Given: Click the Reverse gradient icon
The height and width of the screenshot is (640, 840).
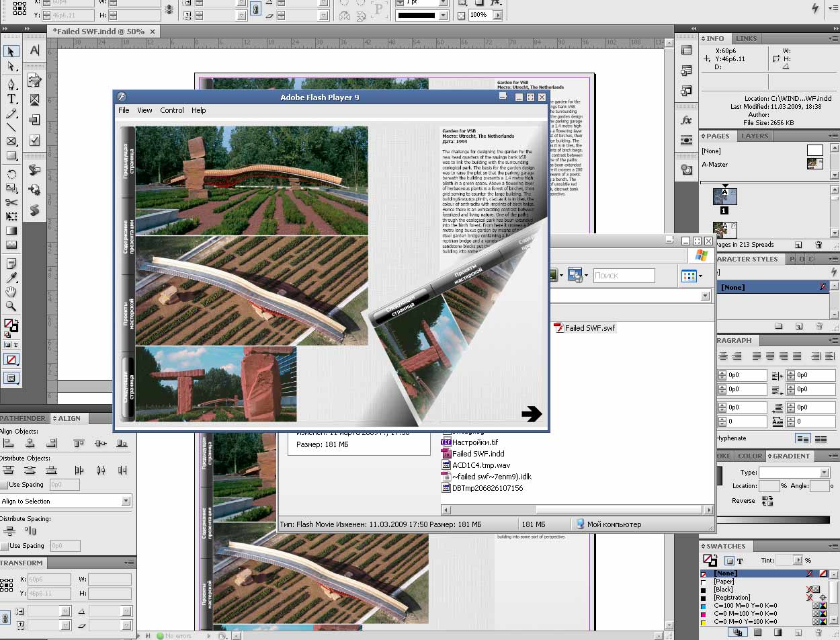Looking at the screenshot, I should pyautogui.click(x=767, y=500).
